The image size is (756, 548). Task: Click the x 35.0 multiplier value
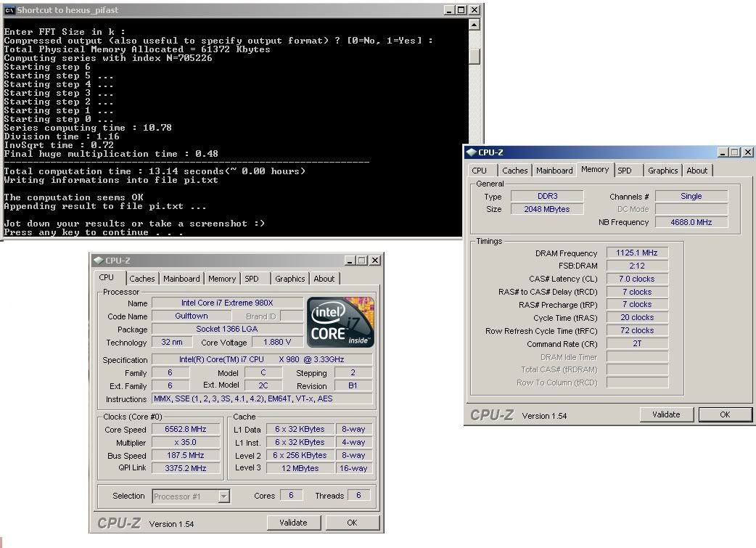click(186, 442)
